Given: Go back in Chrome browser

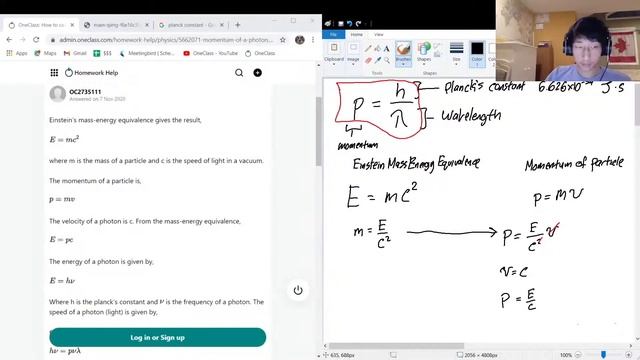Looking at the screenshot, I should (x=9, y=40).
